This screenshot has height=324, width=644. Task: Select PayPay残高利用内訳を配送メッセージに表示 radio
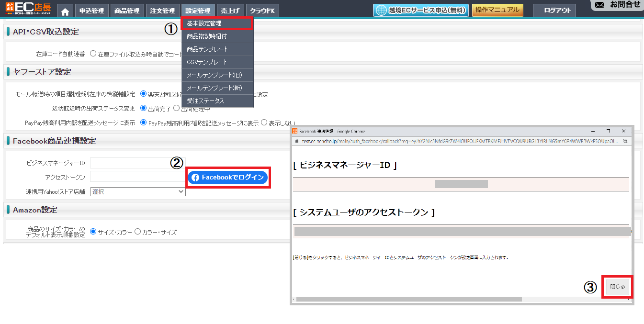143,123
